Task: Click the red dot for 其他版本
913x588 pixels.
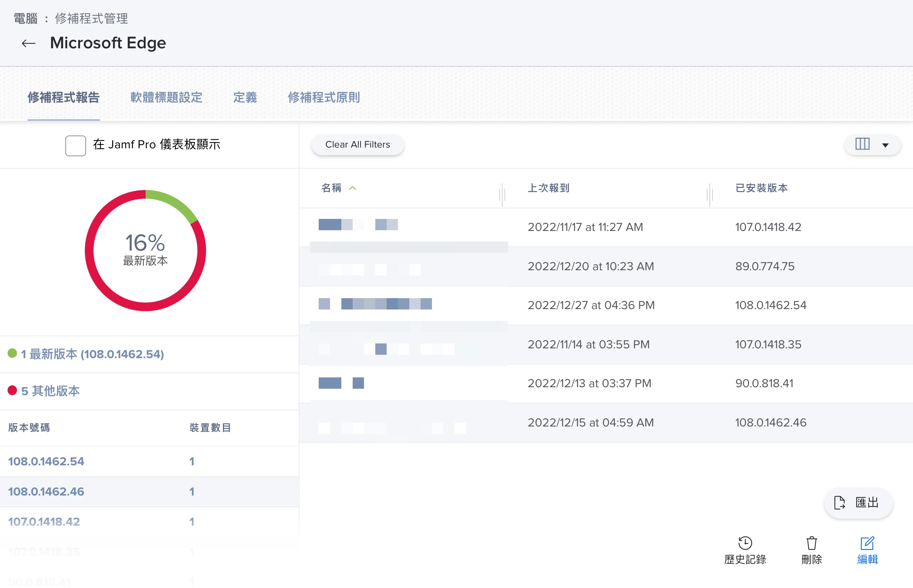Action: click(x=12, y=390)
